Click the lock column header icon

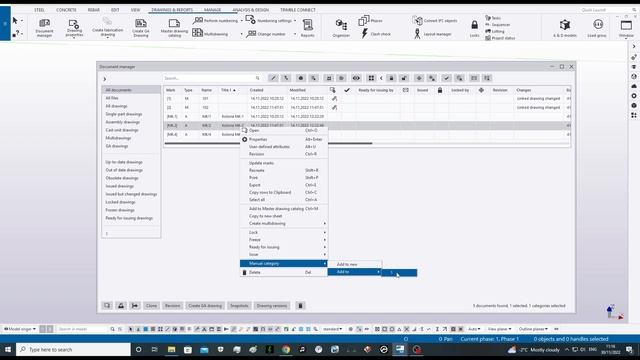[x=440, y=90]
